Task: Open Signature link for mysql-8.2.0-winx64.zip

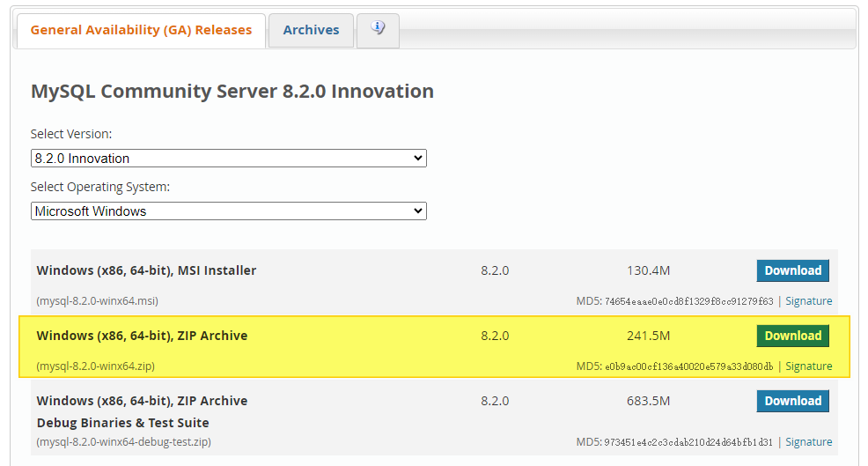Action: click(x=809, y=366)
